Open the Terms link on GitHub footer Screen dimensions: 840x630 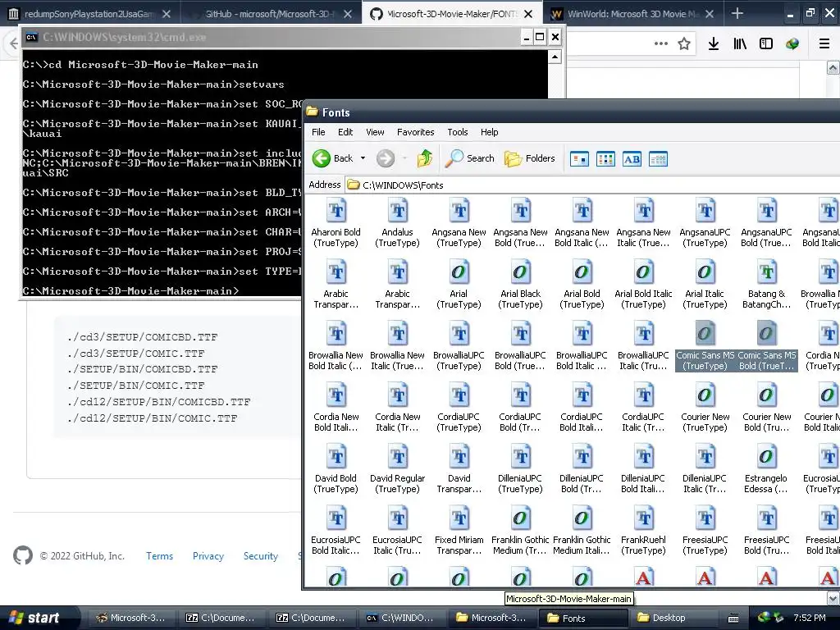point(160,556)
